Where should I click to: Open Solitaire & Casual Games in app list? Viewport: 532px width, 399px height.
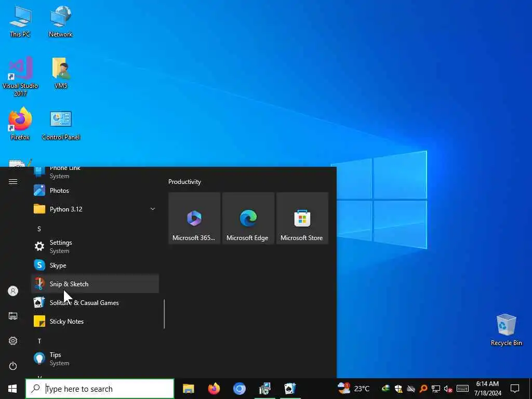[95, 303]
